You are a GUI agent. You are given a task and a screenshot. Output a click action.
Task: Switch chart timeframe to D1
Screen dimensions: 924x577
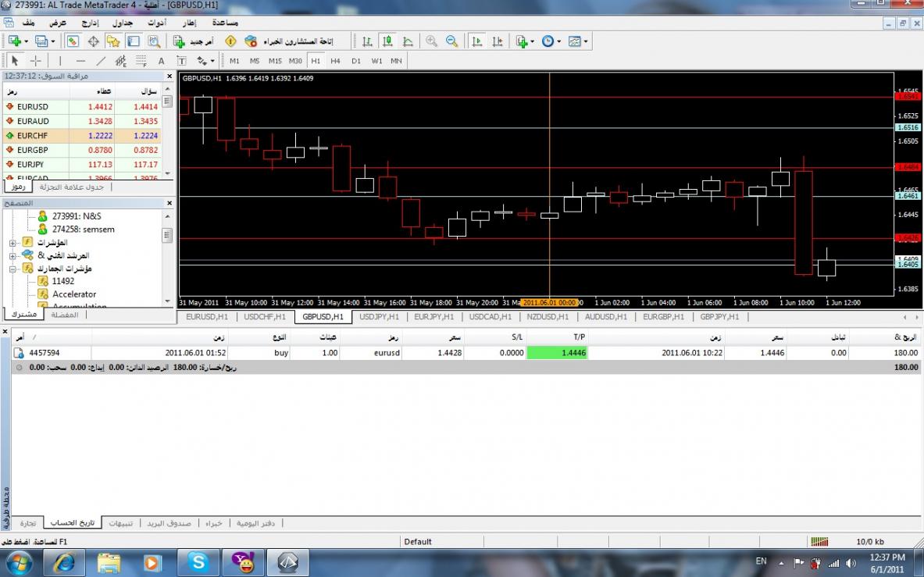coord(356,61)
